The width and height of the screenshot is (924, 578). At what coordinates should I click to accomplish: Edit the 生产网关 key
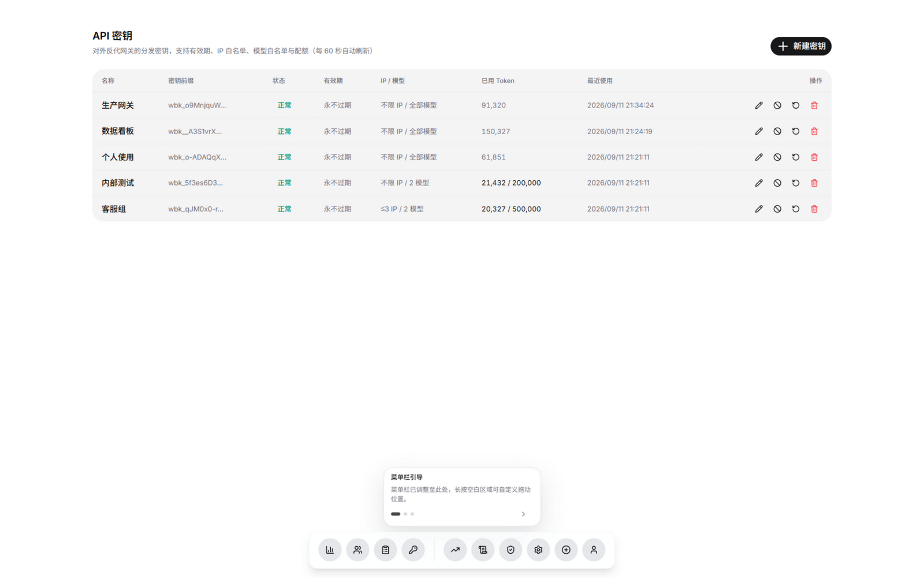click(x=759, y=105)
